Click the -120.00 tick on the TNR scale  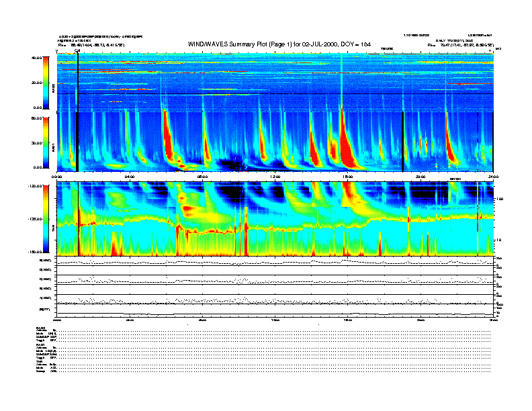(x=34, y=185)
